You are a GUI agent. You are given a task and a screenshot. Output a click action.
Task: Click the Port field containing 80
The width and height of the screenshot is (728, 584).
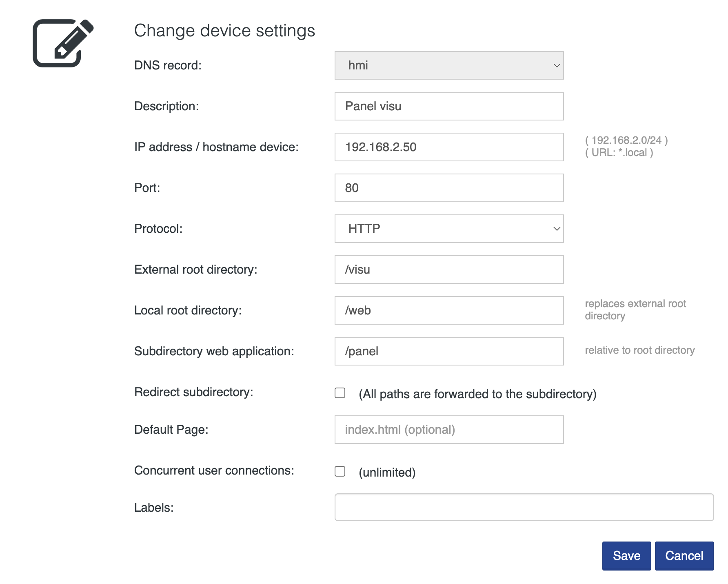449,187
